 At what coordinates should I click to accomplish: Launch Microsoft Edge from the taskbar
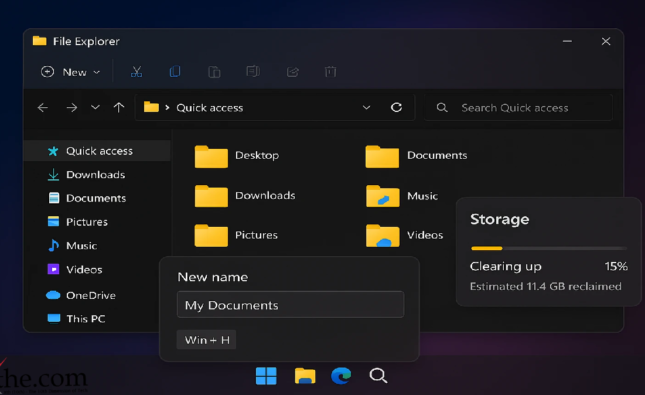(x=341, y=376)
